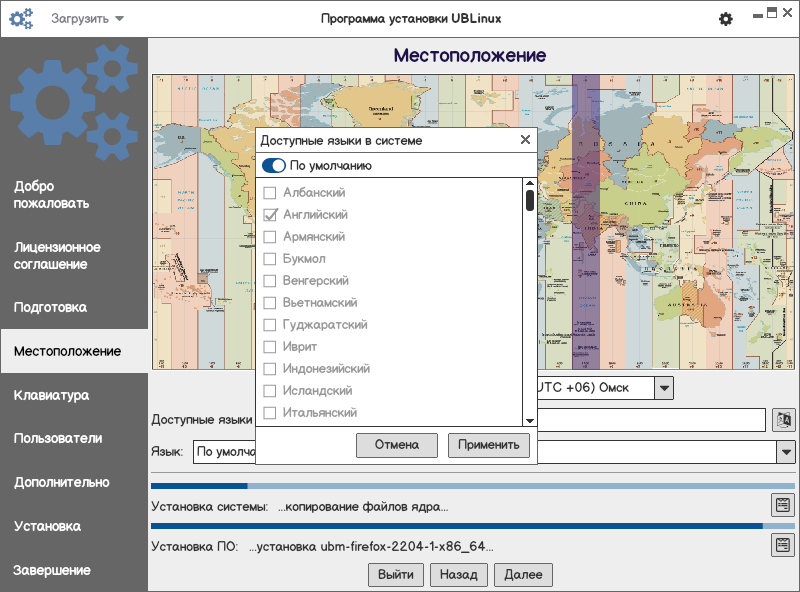Click the UBLinux gears logo in title bar
This screenshot has width=800, height=592.
point(22,19)
